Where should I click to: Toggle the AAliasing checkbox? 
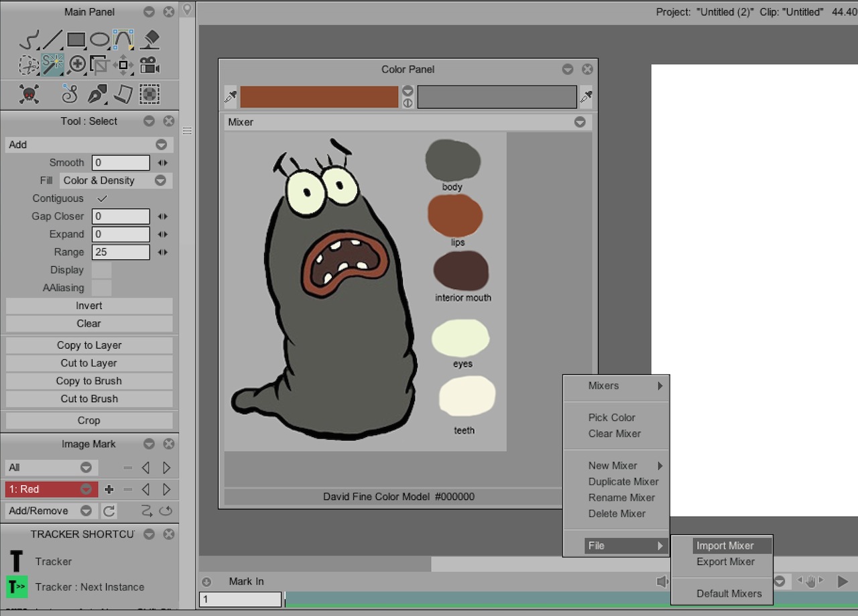pos(101,288)
